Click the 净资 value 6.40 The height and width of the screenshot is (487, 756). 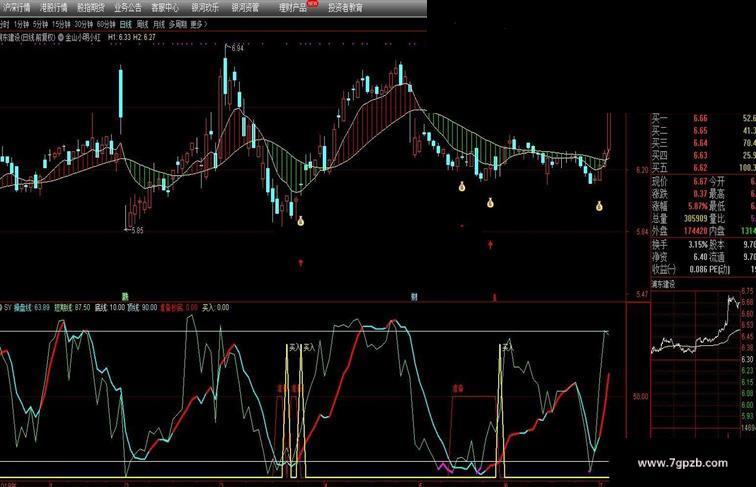pos(701,257)
